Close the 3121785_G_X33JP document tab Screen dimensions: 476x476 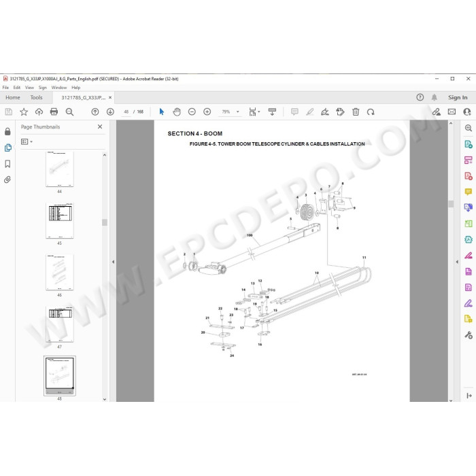click(110, 97)
